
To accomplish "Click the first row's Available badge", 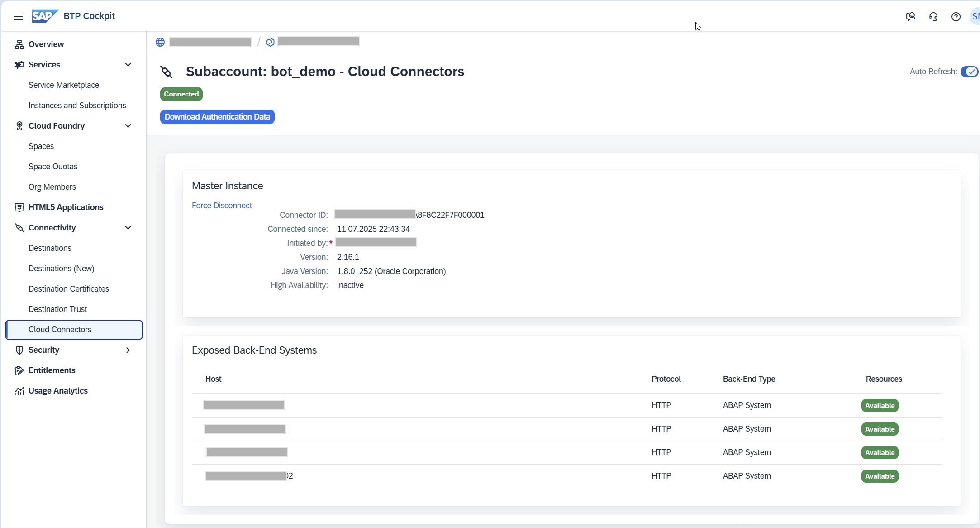I will click(880, 406).
